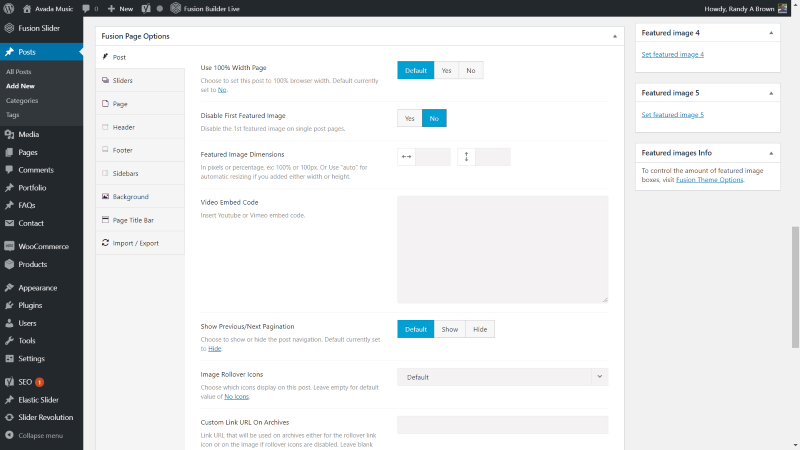Viewport: 800px width, 450px height.
Task: Open the Settings sidebar icon
Action: [x=9, y=358]
